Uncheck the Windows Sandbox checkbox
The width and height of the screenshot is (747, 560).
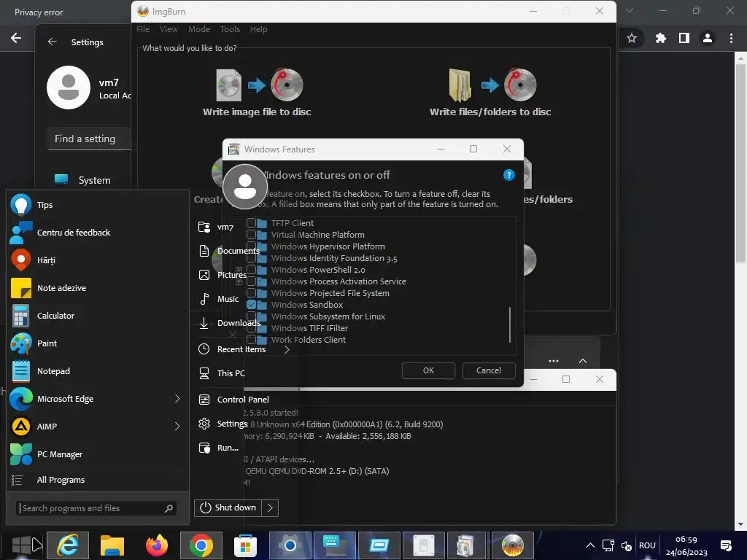click(x=251, y=304)
